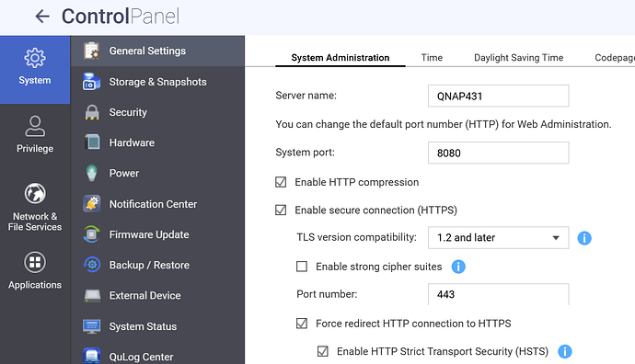The image size is (635, 364).
Task: Select the Storage & Snapshots icon
Action: point(92,82)
